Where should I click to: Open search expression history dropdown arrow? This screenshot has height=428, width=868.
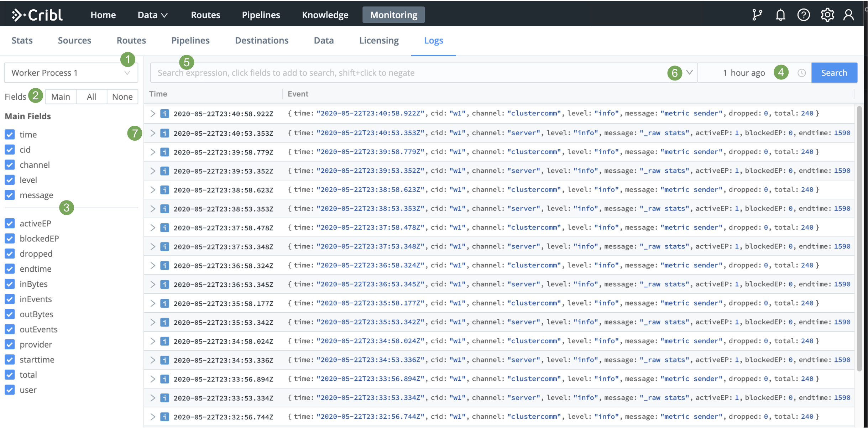(x=690, y=72)
